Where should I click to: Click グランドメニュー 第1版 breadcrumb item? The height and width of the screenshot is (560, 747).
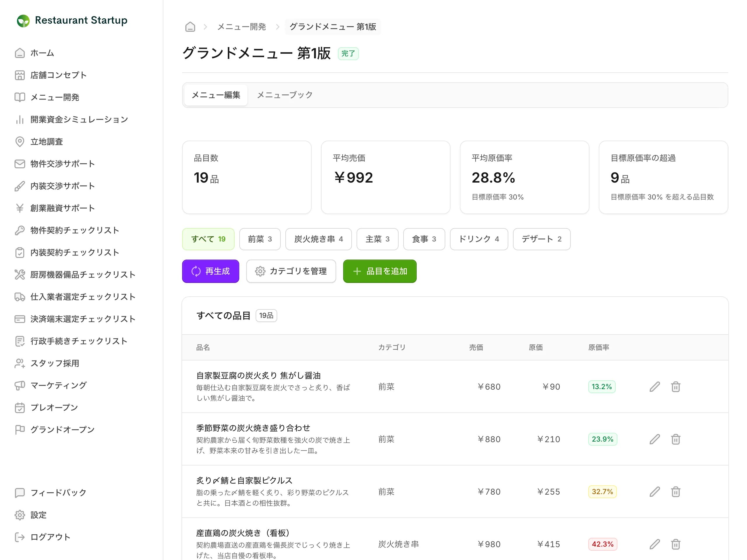pos(333,27)
